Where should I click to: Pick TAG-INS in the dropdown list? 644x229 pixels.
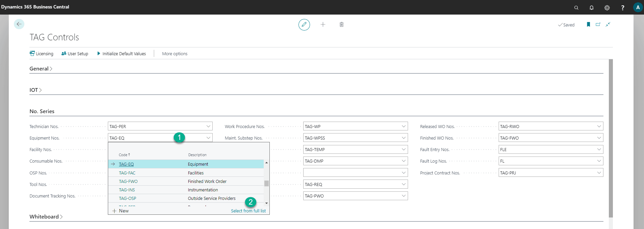[127, 190]
